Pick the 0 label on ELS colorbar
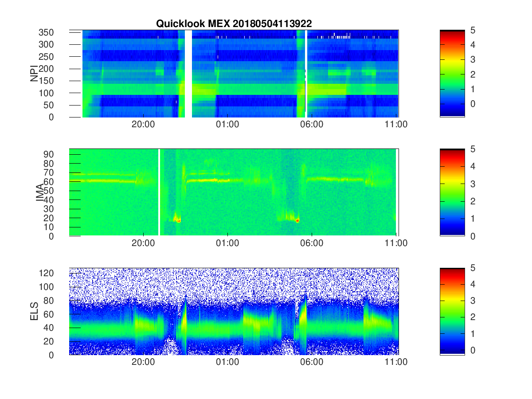The height and width of the screenshot is (399, 532). (x=473, y=349)
